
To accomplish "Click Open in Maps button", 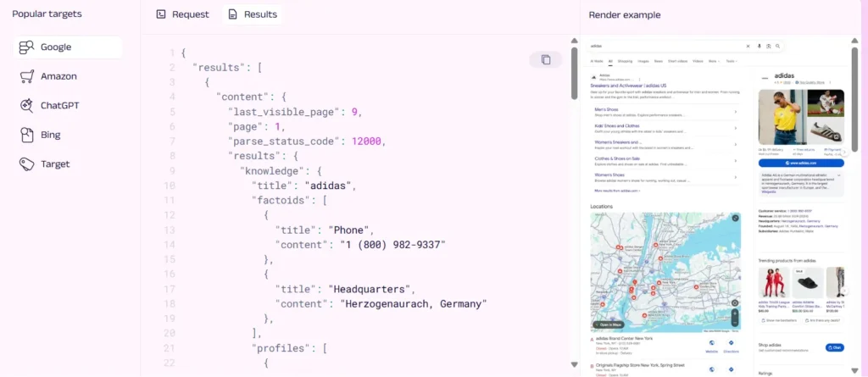I will [607, 324].
